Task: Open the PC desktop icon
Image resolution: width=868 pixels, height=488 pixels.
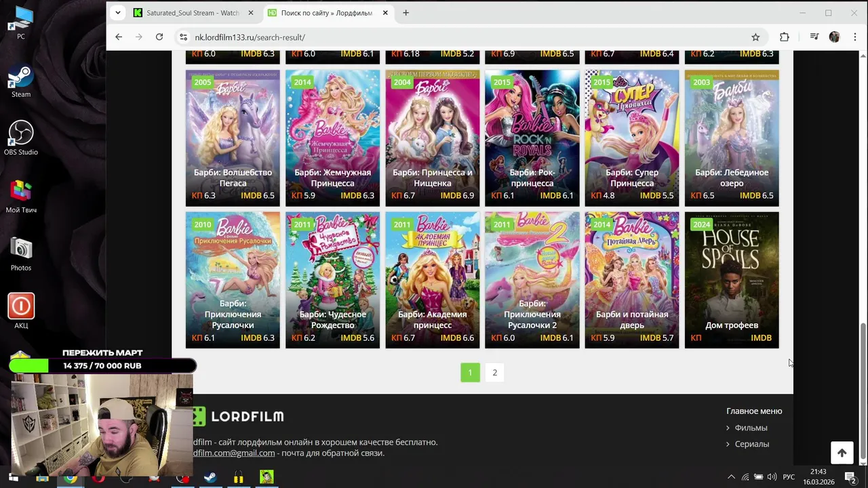Action: pos(21,22)
